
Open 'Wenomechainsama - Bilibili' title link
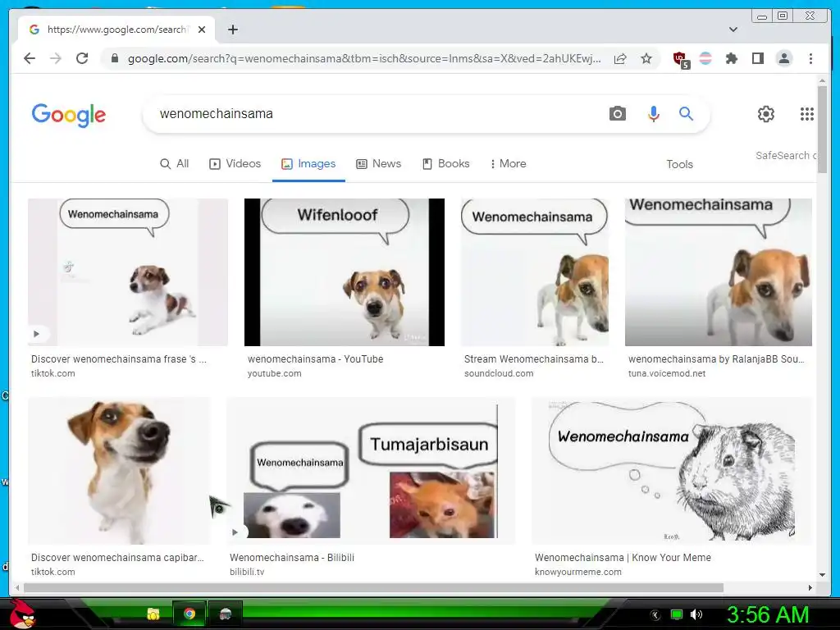[x=292, y=557]
